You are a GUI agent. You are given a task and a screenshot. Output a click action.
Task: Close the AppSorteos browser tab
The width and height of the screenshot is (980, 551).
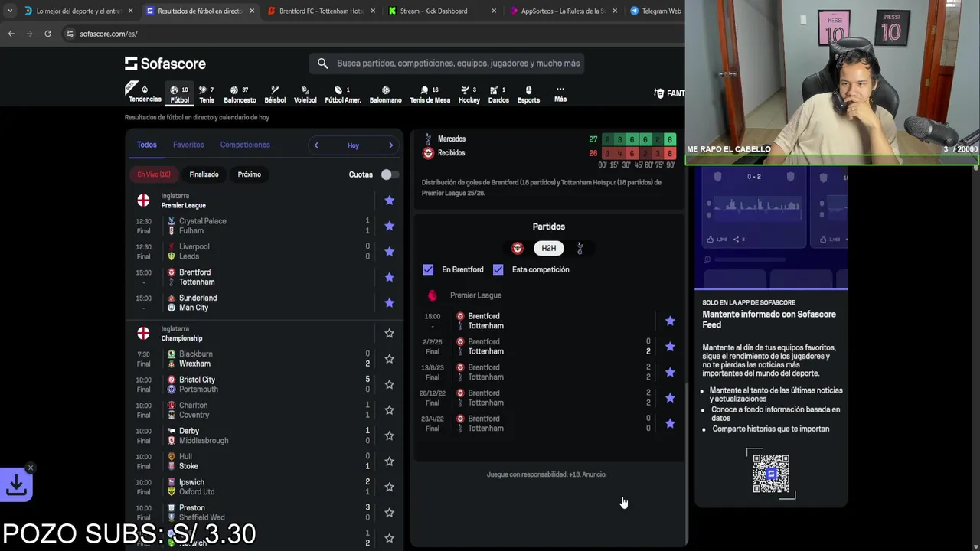pos(616,11)
